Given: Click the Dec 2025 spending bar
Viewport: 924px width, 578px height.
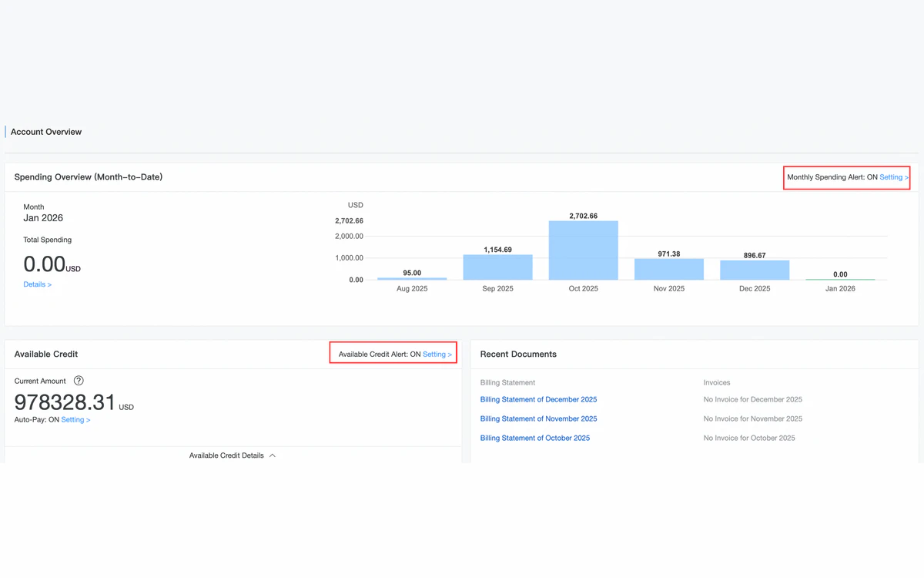Looking at the screenshot, I should (755, 270).
